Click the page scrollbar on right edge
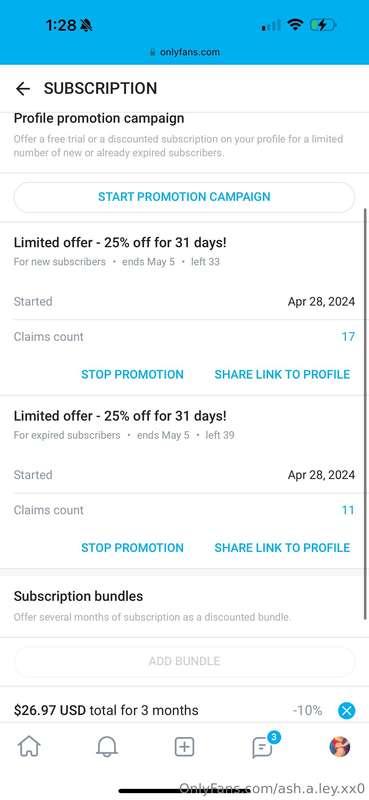 (365, 413)
